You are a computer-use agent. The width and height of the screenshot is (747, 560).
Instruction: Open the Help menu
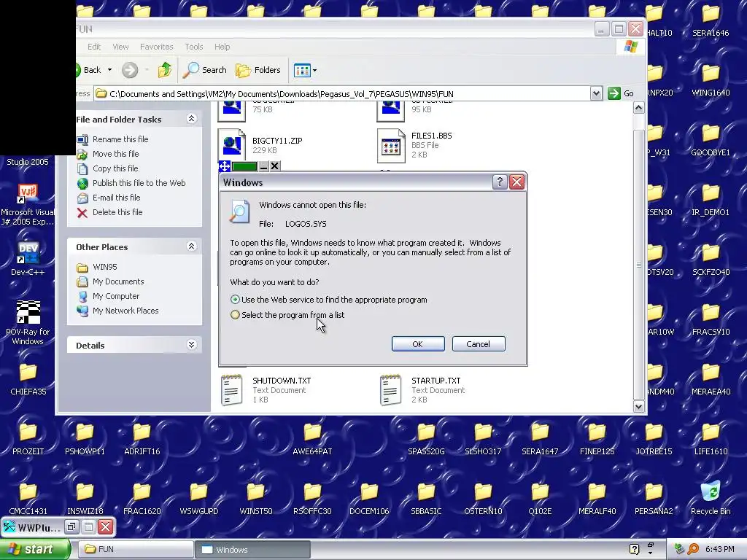tap(222, 47)
